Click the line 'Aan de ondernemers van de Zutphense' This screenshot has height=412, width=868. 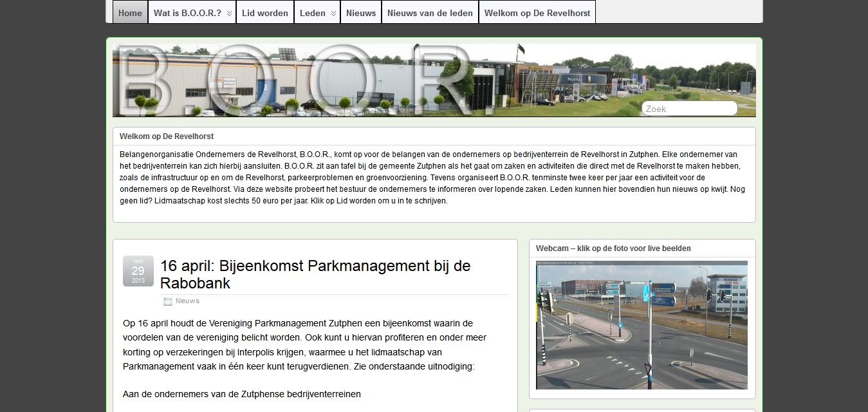tap(242, 394)
